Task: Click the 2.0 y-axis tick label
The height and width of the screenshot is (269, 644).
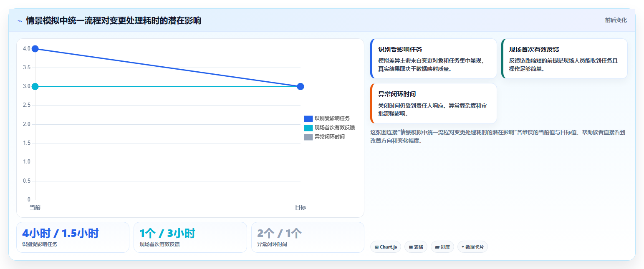Action: [x=27, y=124]
